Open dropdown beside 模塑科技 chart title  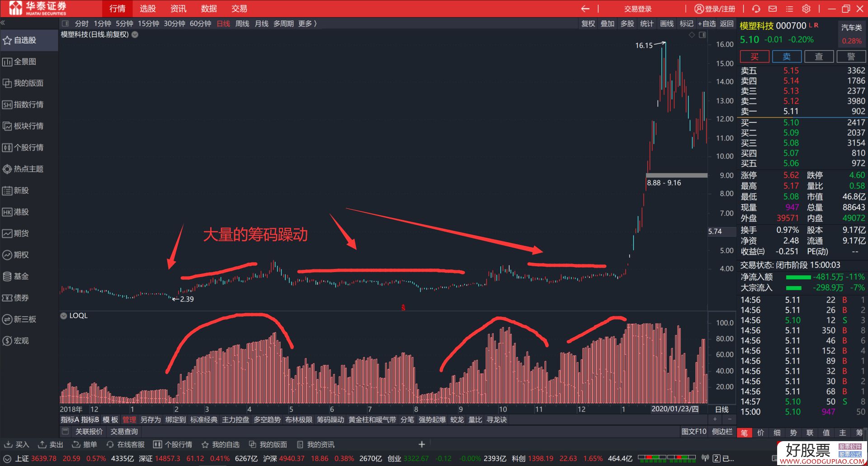pyautogui.click(x=135, y=34)
